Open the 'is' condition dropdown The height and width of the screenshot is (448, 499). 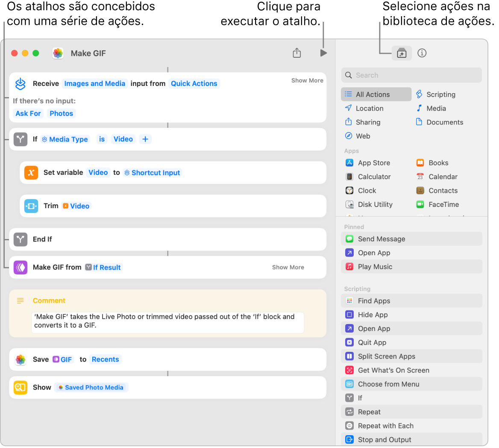point(102,139)
